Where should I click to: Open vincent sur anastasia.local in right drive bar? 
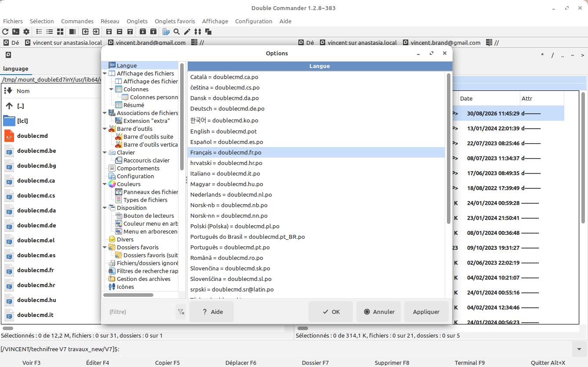pyautogui.click(x=358, y=43)
